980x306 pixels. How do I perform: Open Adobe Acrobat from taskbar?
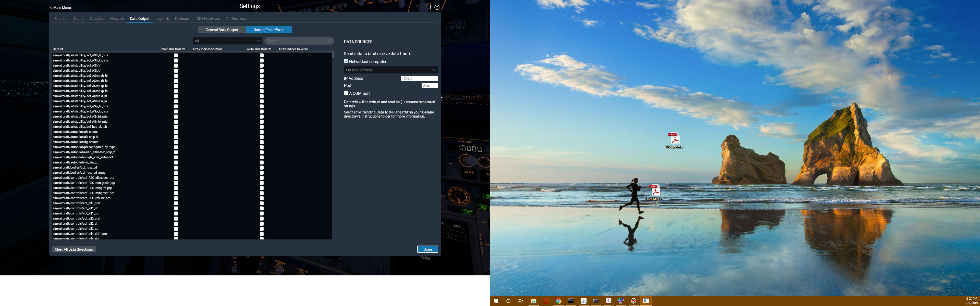pos(609,301)
